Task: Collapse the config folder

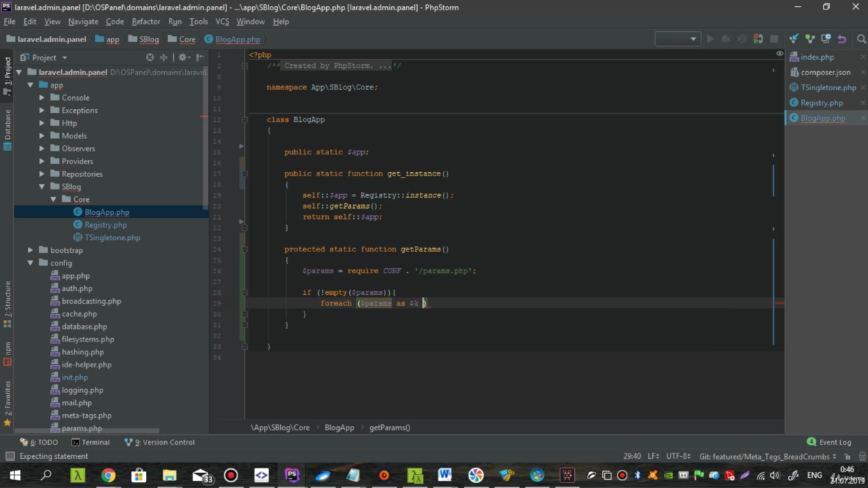Action: pyautogui.click(x=31, y=263)
